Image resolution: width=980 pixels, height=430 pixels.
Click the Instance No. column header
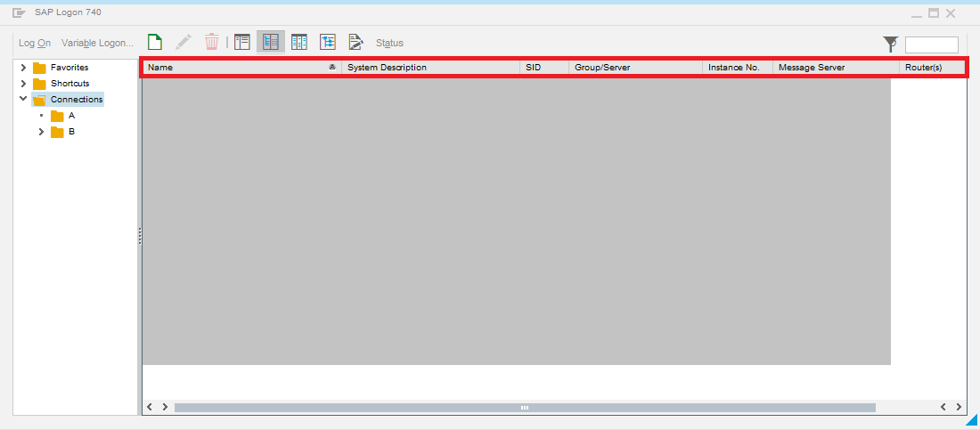(x=738, y=68)
